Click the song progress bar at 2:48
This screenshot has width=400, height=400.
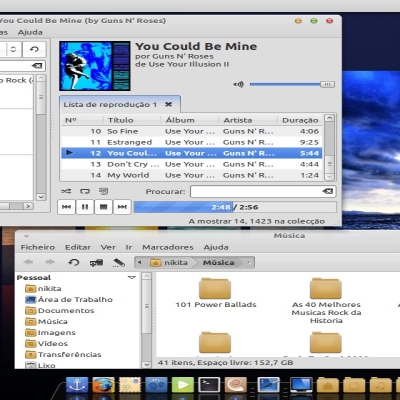(235, 207)
